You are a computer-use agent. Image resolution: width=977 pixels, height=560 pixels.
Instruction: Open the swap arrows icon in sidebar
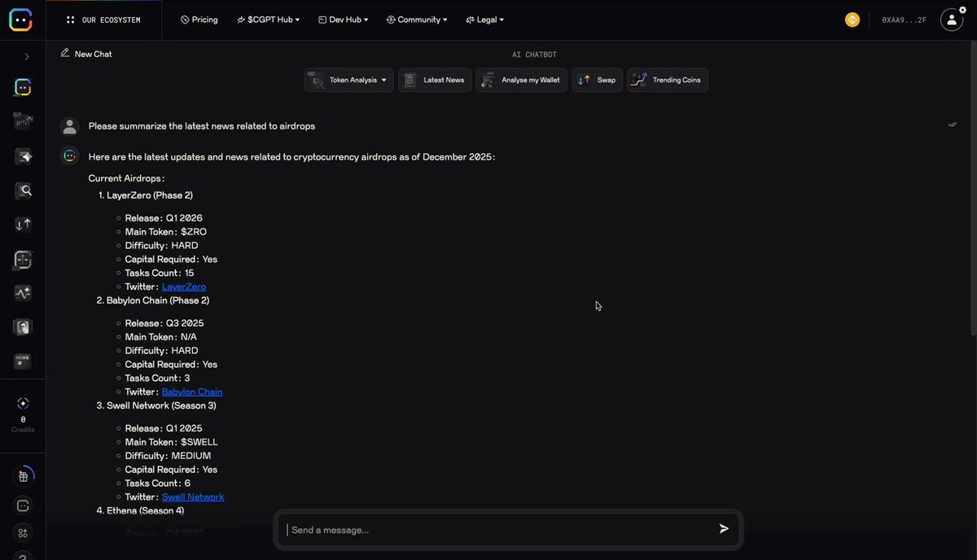(23, 225)
